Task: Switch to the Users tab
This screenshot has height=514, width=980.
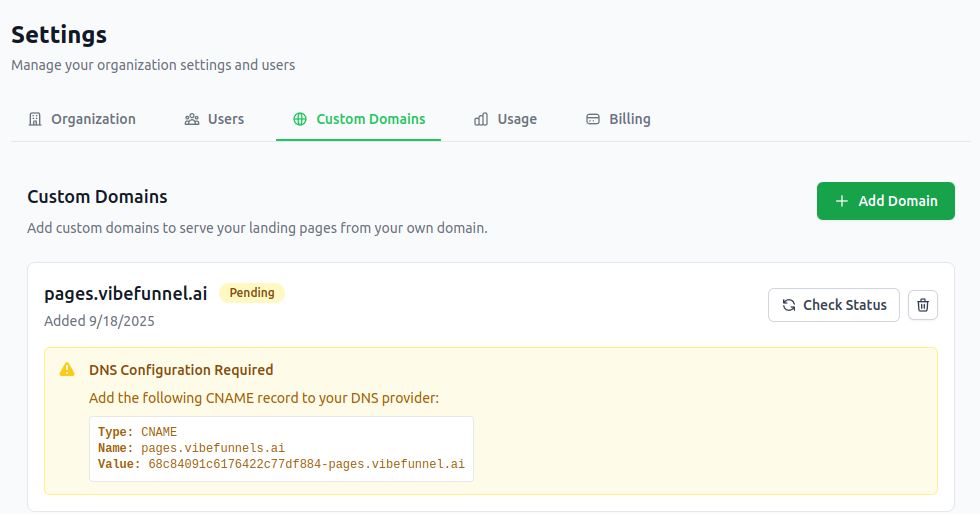Action: [214, 119]
